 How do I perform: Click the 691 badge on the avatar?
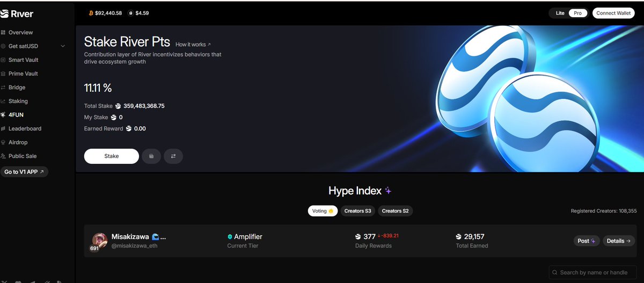[x=94, y=248]
